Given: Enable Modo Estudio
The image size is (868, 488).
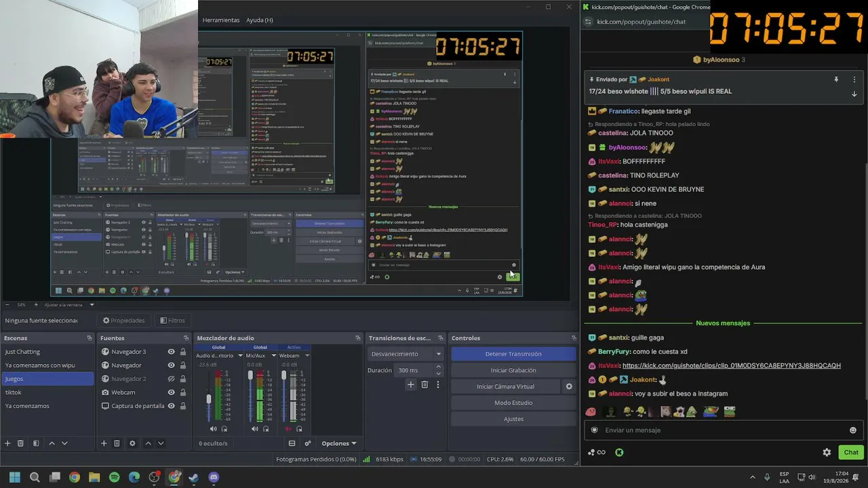Looking at the screenshot, I should 513,403.
